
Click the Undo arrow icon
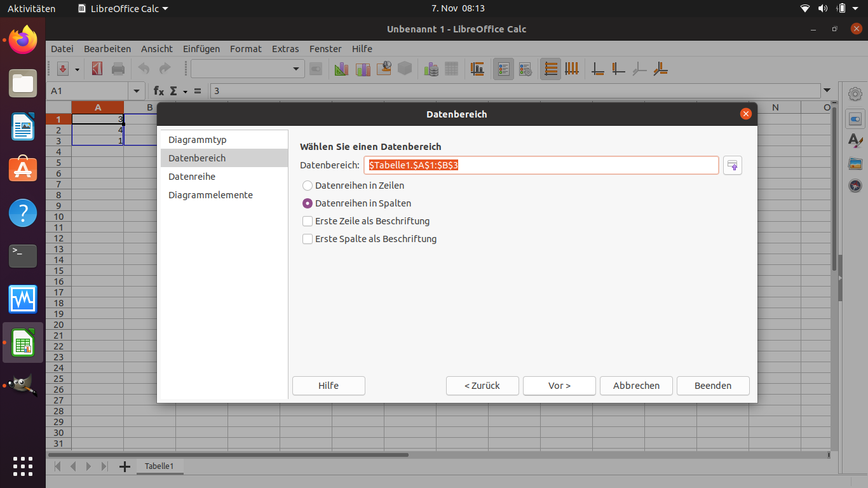click(x=144, y=69)
